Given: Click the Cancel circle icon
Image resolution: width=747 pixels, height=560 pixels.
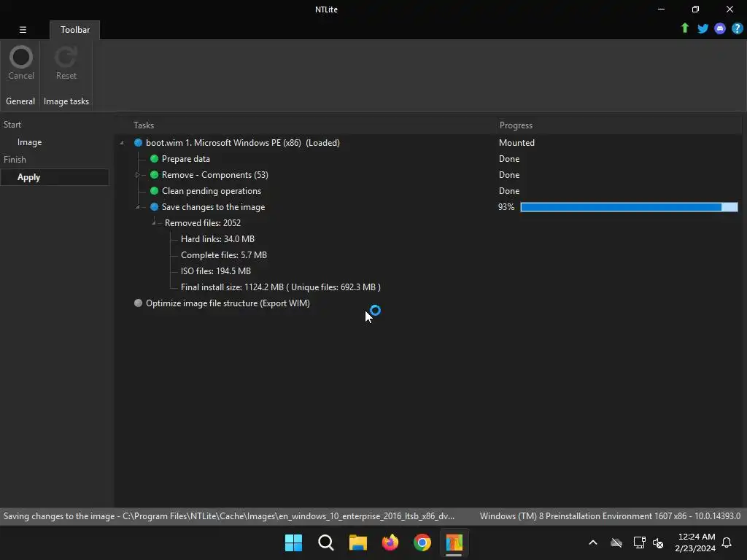Looking at the screenshot, I should (21, 57).
